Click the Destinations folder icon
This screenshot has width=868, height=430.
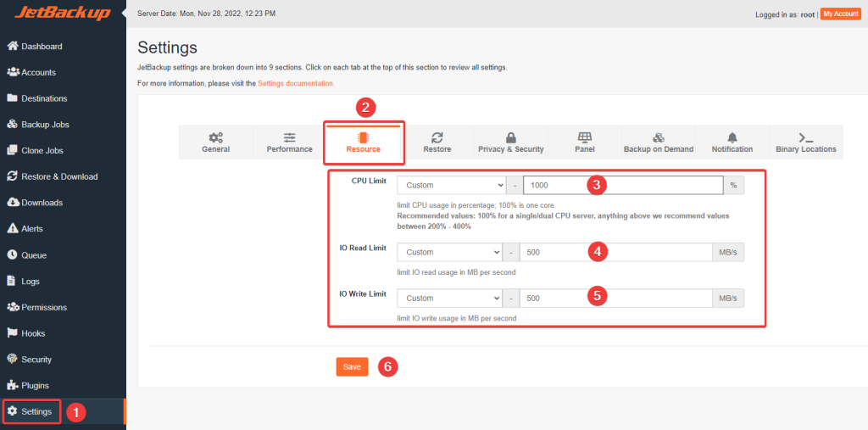12,98
